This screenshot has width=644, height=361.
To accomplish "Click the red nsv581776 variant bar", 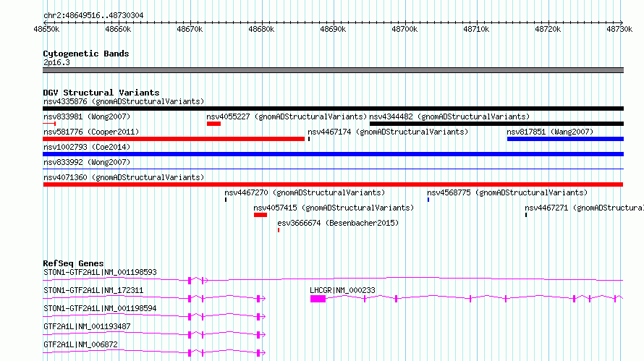I will click(x=174, y=139).
